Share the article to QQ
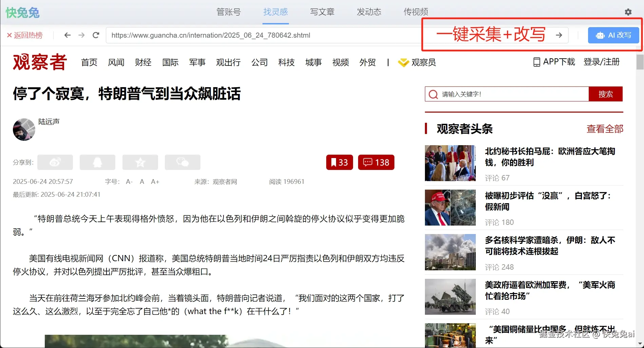The height and width of the screenshot is (348, 644). 97,162
